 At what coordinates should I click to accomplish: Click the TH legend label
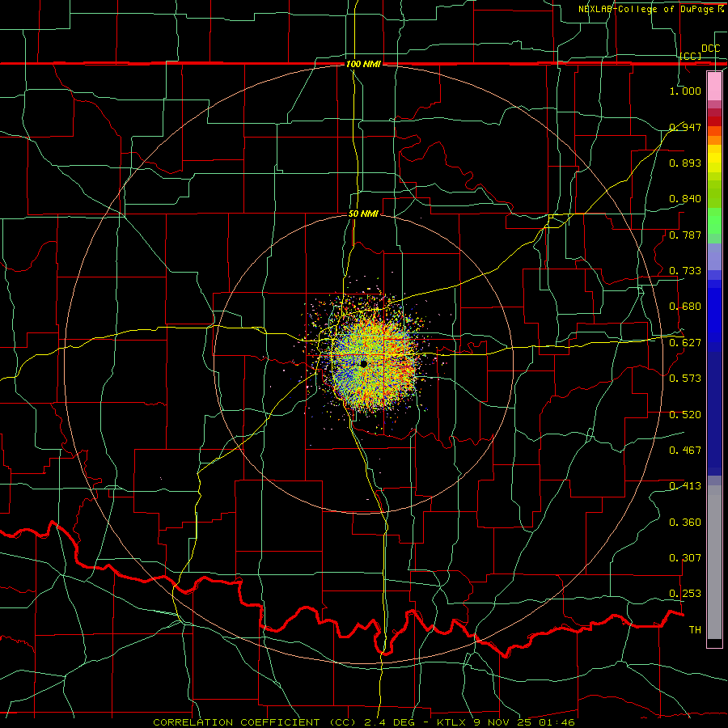[x=695, y=630]
